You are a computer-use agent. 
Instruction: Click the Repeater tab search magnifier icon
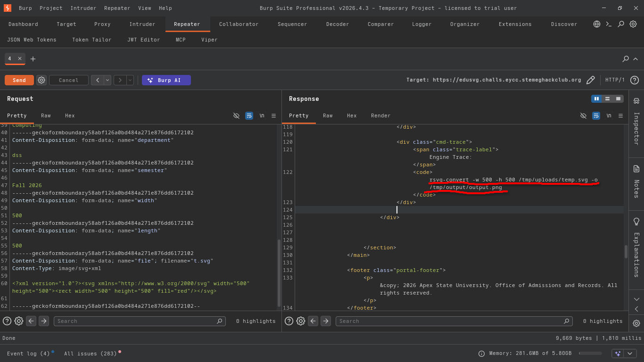click(x=626, y=59)
